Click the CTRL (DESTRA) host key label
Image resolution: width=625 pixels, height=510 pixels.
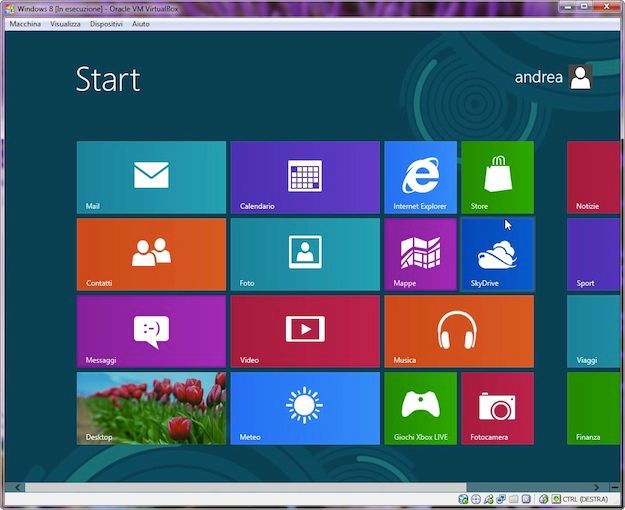[x=585, y=499]
